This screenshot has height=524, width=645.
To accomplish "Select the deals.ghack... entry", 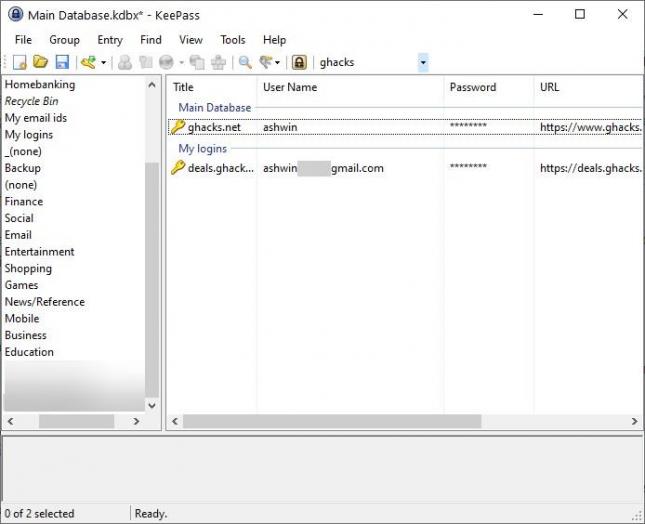I will click(x=405, y=168).
